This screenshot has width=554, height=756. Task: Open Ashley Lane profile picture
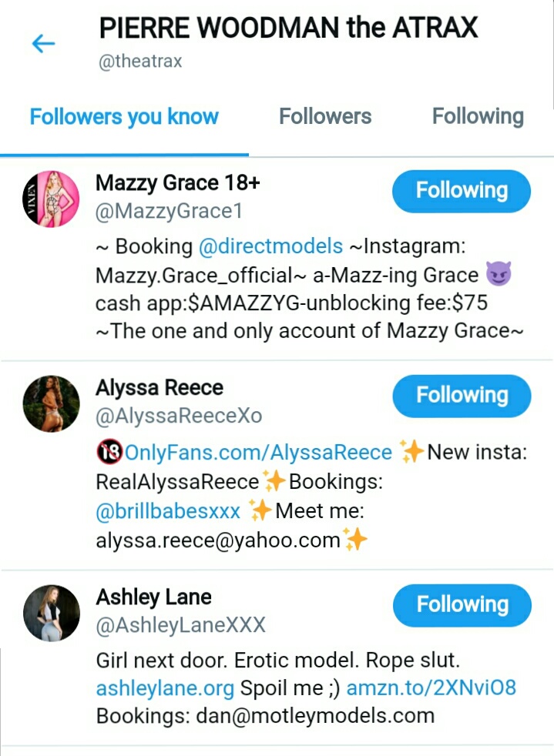(51, 613)
